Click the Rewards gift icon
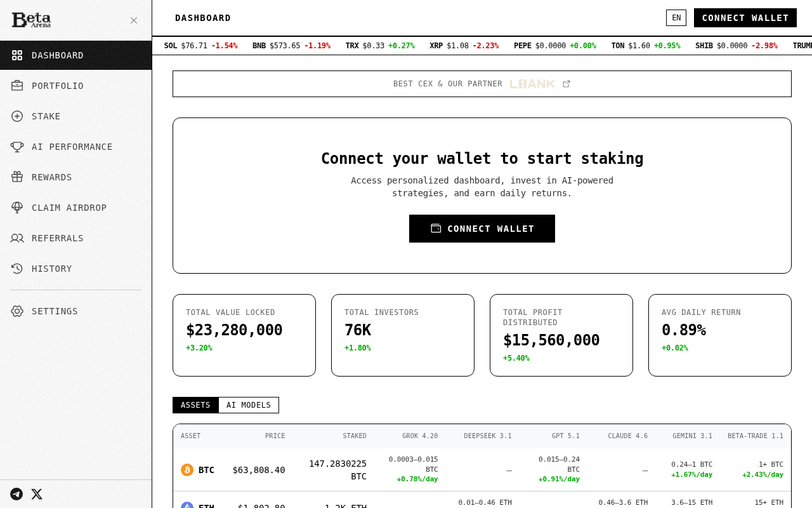 click(x=17, y=177)
